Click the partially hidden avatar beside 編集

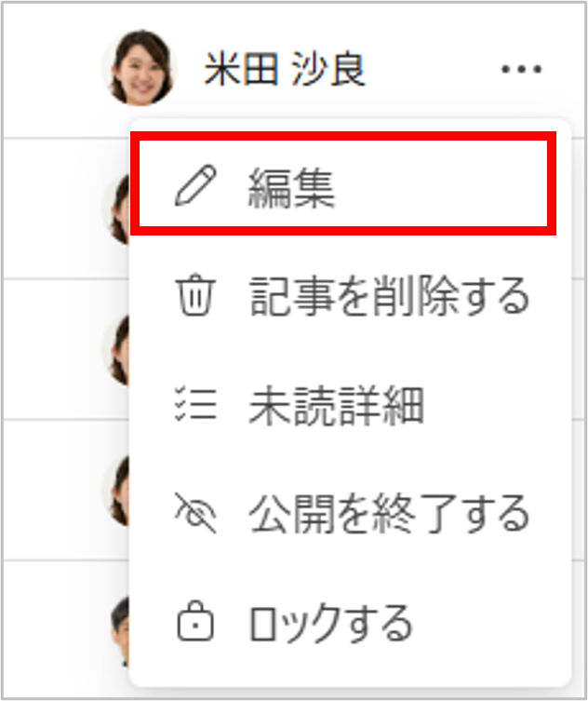coord(116,209)
